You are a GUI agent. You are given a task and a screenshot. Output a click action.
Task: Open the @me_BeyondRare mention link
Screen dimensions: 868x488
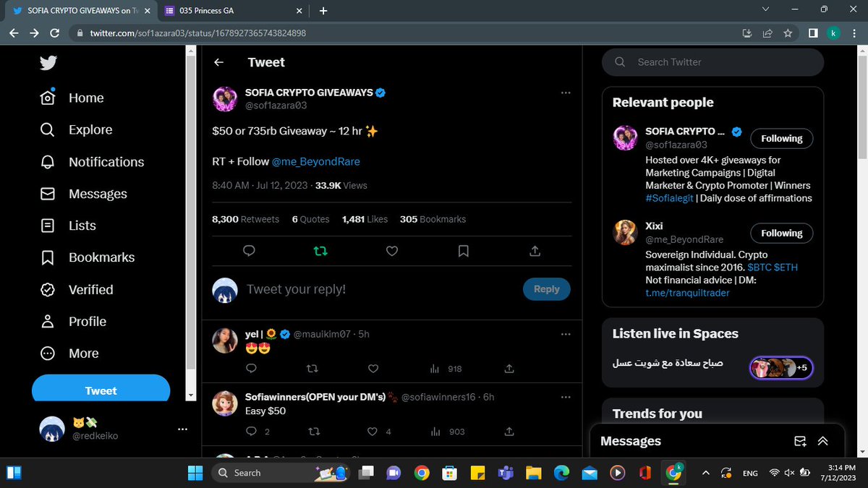pyautogui.click(x=316, y=161)
